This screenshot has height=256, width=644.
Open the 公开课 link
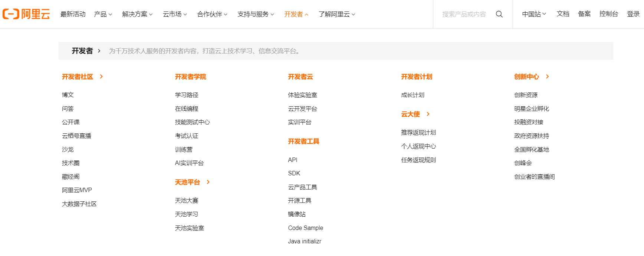click(71, 122)
